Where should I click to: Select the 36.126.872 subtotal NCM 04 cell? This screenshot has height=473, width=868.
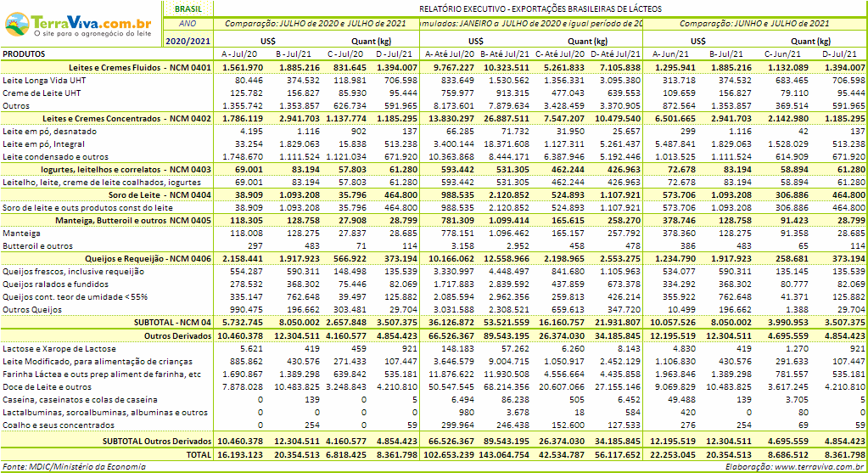pos(451,323)
